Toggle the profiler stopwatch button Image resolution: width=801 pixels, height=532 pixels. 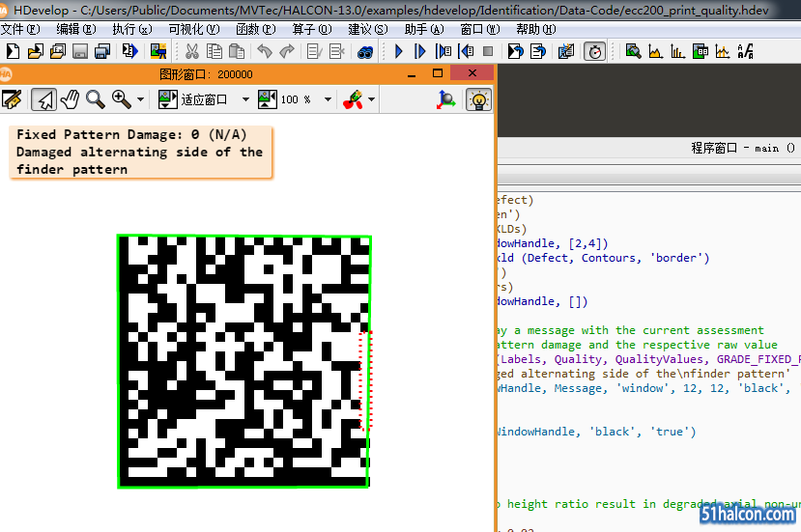click(594, 51)
